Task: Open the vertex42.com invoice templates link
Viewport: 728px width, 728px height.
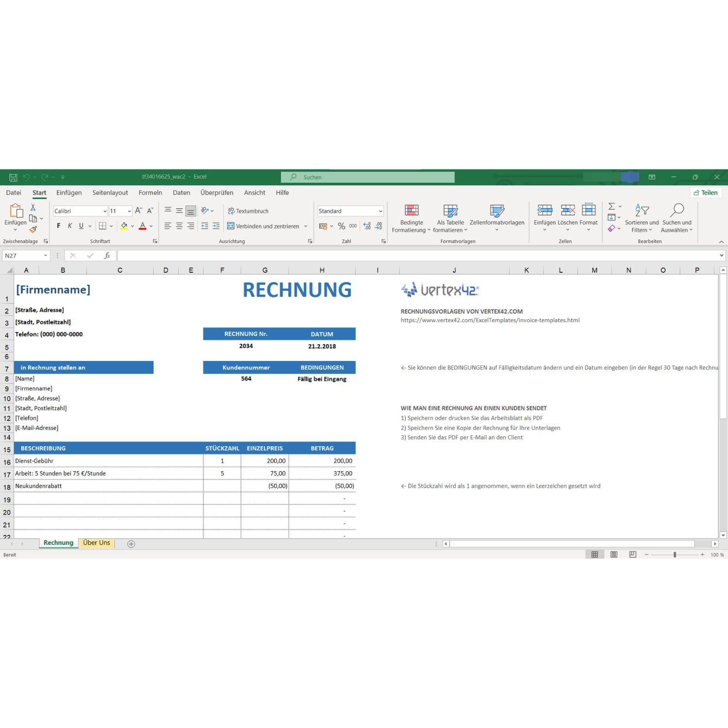Action: (491, 320)
